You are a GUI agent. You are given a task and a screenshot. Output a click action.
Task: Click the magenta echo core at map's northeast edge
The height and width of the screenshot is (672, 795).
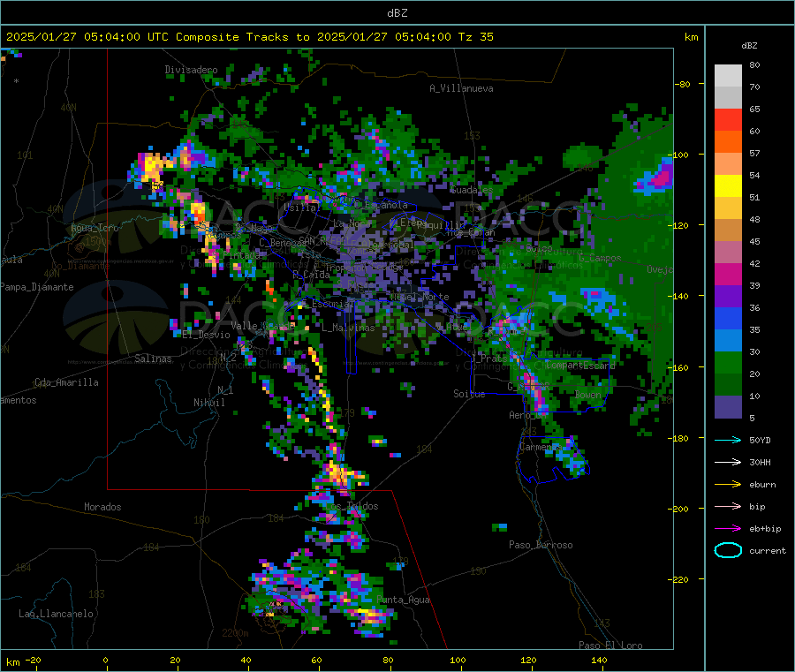pyautogui.click(x=661, y=177)
